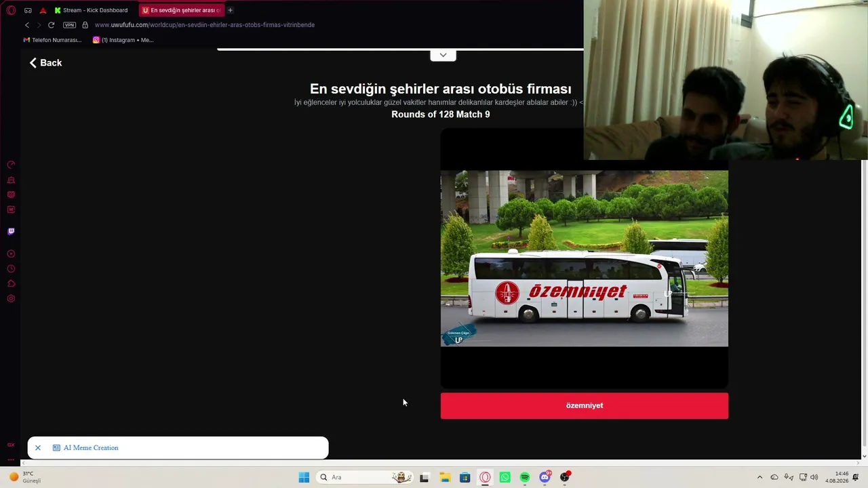The height and width of the screenshot is (488, 868).
Task: Open network settings tray icon
Action: 804,477
